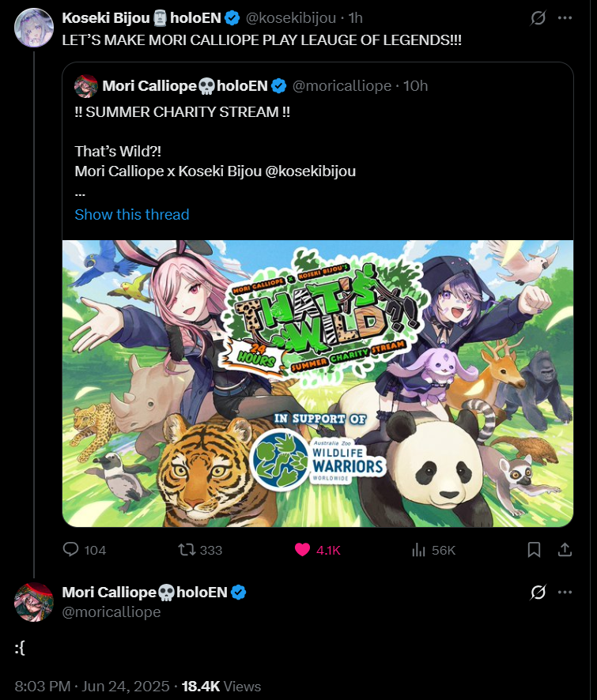Click the reply comment icon showing 104
This screenshot has height=700, width=597.
(x=70, y=550)
